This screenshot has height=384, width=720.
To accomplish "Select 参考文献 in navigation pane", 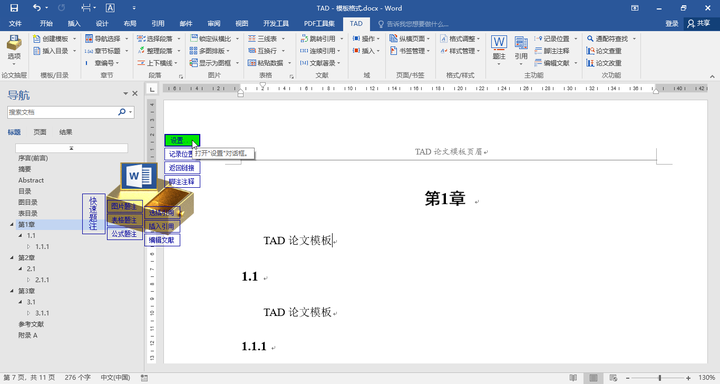I will click(x=31, y=324).
